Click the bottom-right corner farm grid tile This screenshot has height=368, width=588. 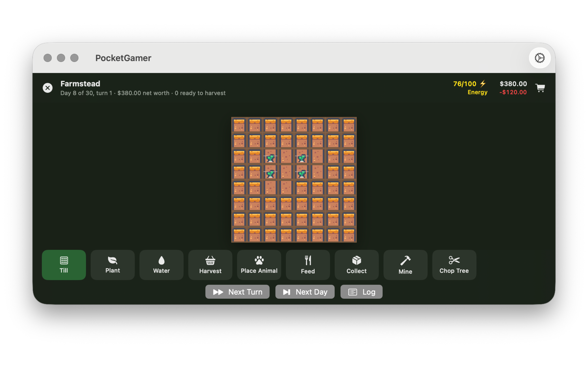(x=349, y=235)
